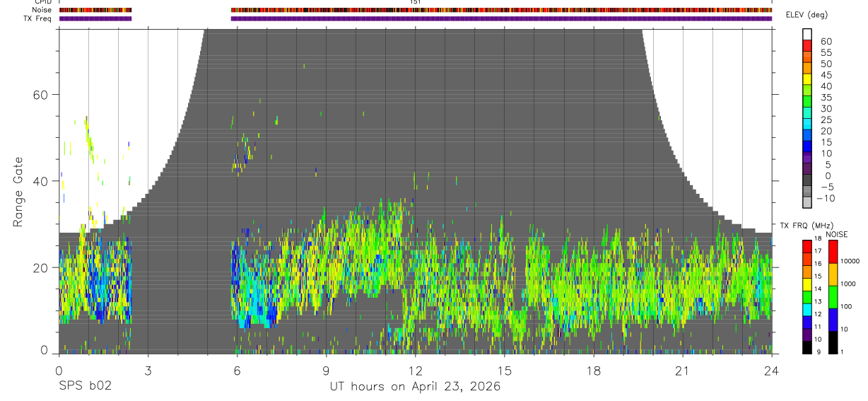Screen dimensions: 868x401
Task: Click NOISE legend value 1000
Action: click(848, 284)
